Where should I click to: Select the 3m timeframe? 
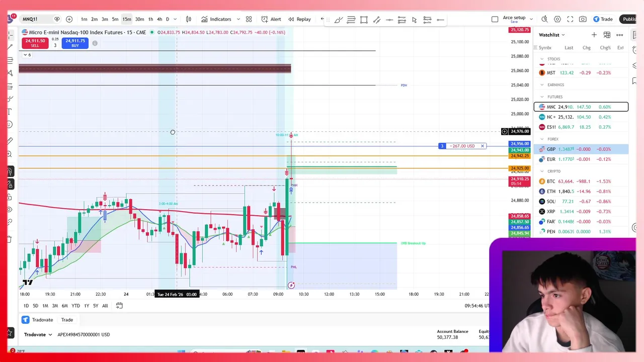pyautogui.click(x=105, y=19)
